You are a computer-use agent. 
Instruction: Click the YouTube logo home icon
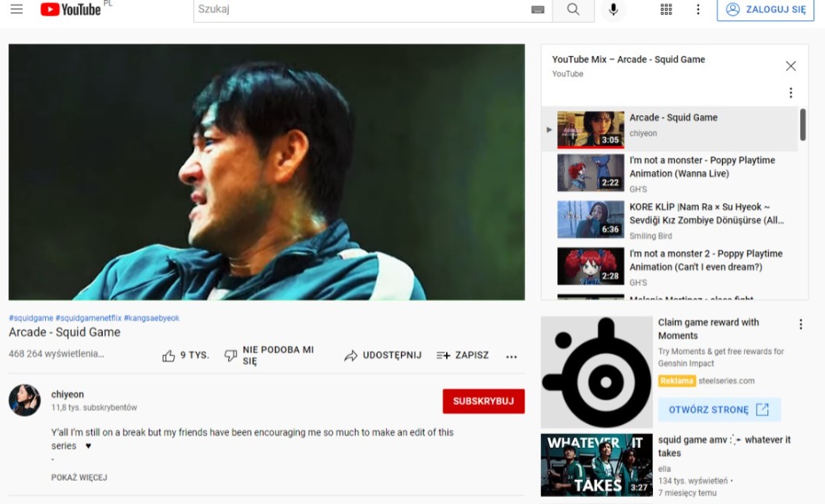tap(71, 9)
